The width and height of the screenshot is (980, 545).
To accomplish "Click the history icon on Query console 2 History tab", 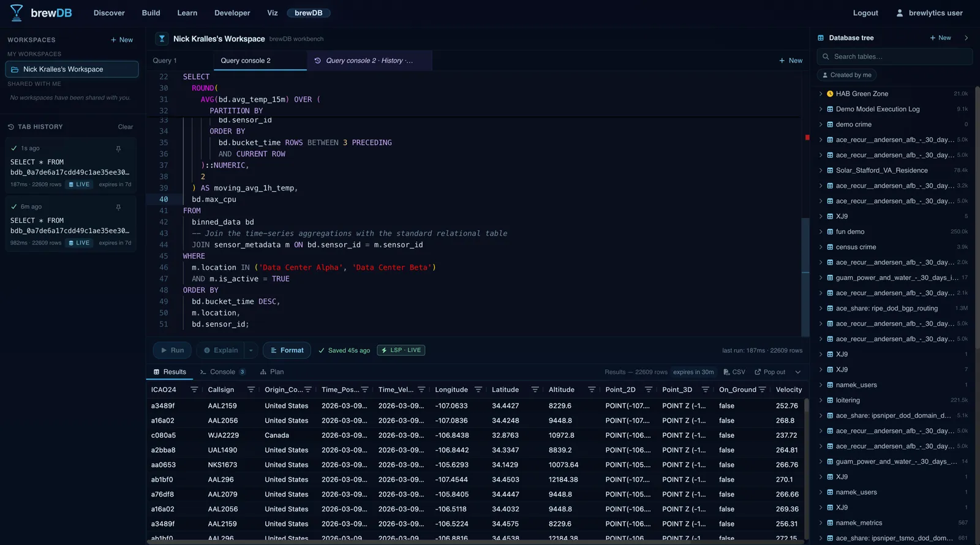I will pyautogui.click(x=317, y=61).
